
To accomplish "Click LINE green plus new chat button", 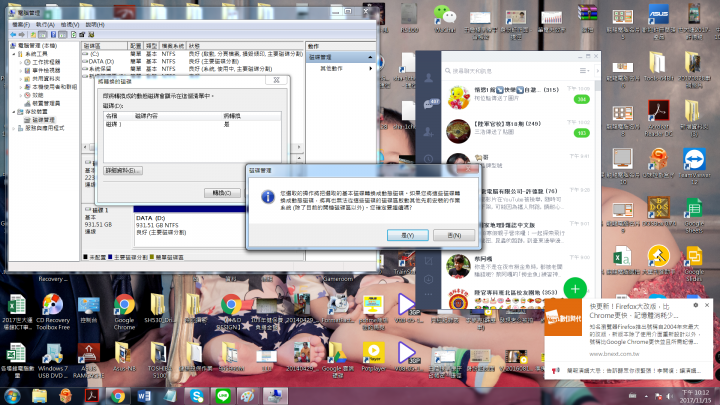I will click(575, 289).
